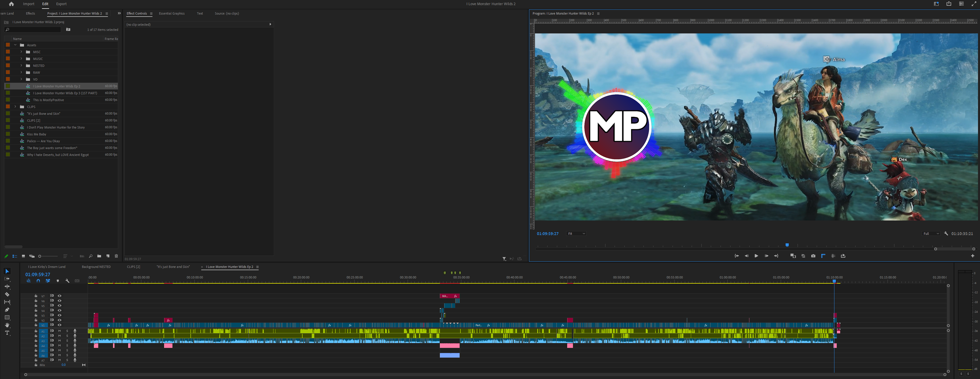980x379 pixels.
Task: Toggle Linked Selection in timeline
Action: [48, 281]
